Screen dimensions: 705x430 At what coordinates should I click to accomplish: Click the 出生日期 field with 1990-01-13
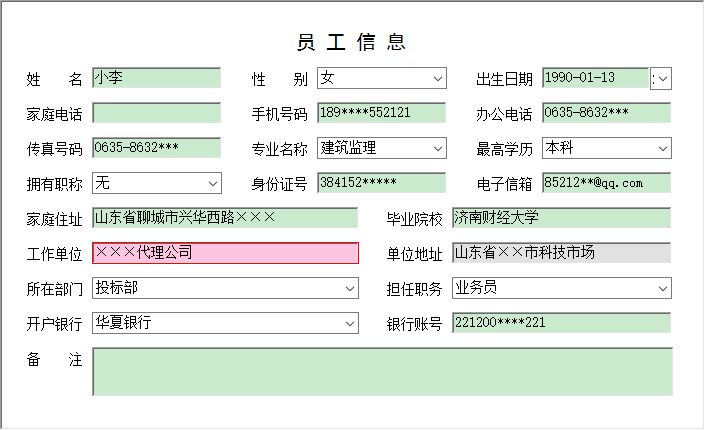click(595, 78)
